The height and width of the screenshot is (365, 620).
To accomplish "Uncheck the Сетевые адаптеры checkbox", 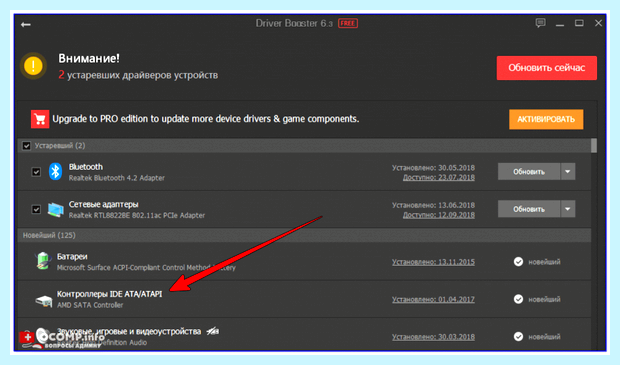I will [x=36, y=209].
